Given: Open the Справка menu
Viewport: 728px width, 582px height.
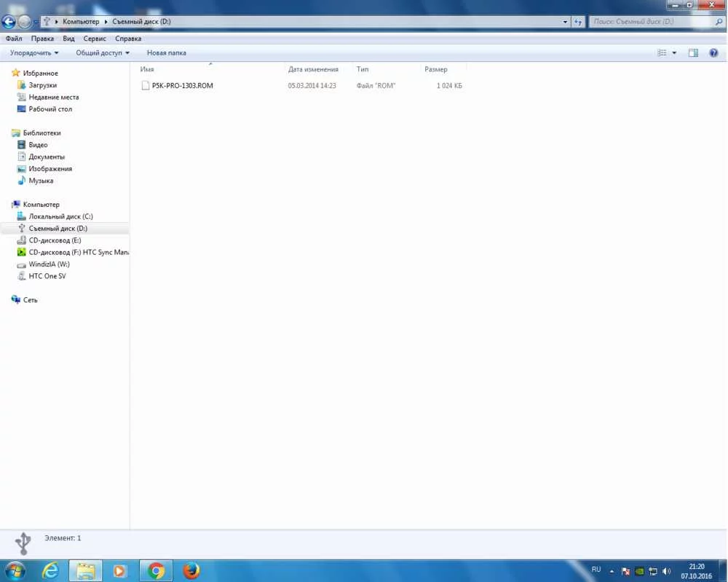Looking at the screenshot, I should [x=128, y=39].
